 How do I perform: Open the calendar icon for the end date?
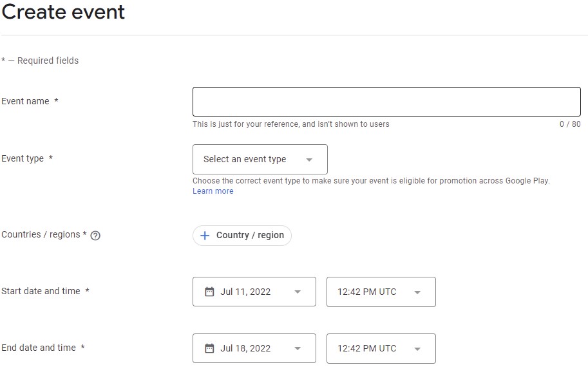coord(209,348)
